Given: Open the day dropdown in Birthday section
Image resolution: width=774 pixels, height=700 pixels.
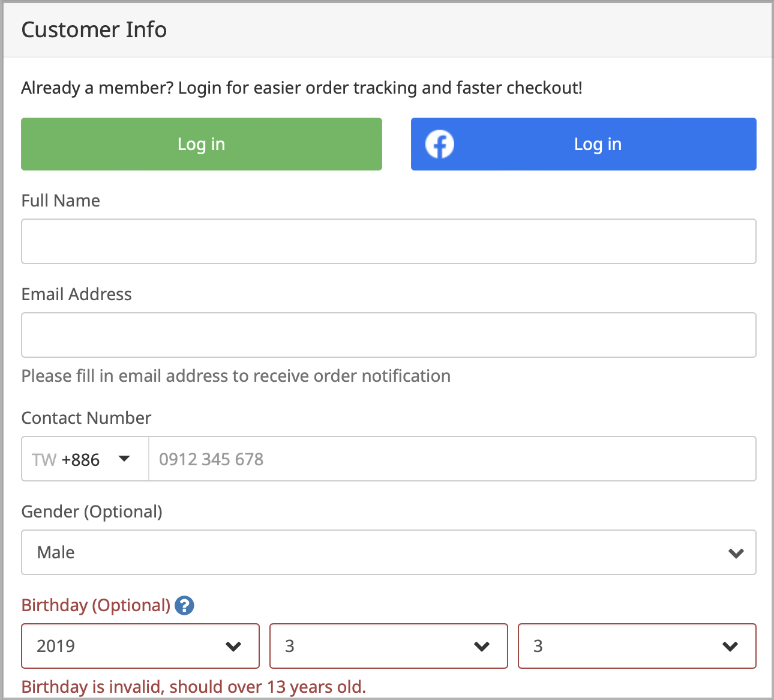Looking at the screenshot, I should (x=637, y=646).
